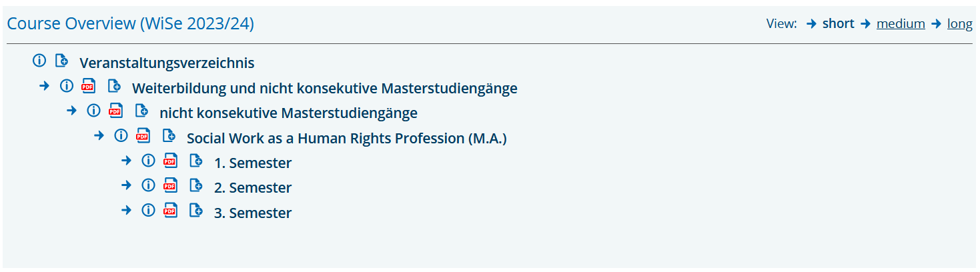980x272 pixels.
Task: Open Social Work as a Human Rights Profession
Action: 347,139
